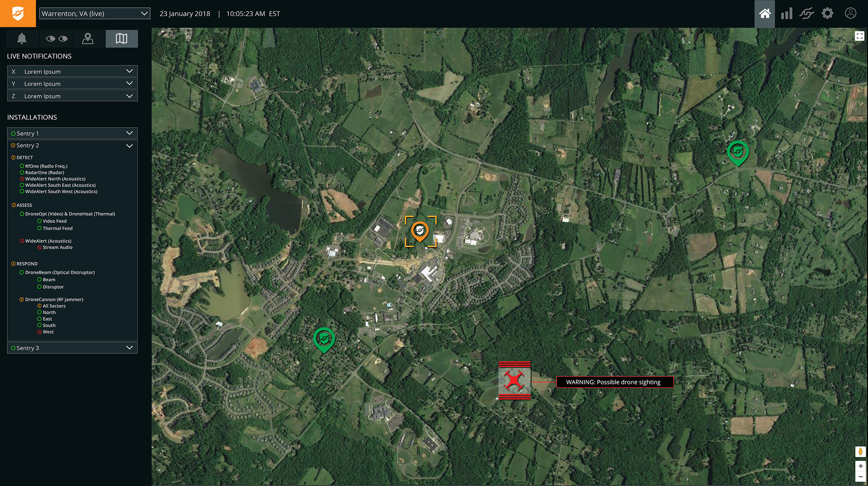Open the user profile icon

click(x=850, y=13)
